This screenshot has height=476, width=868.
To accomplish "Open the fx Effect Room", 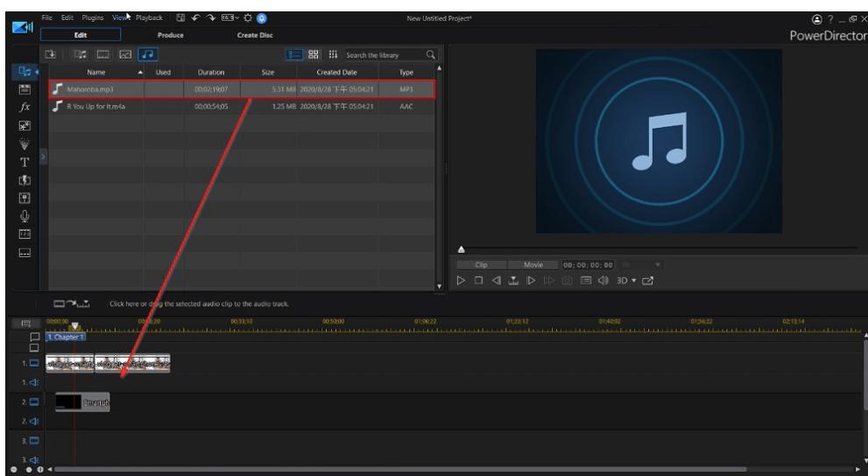I will point(25,108).
